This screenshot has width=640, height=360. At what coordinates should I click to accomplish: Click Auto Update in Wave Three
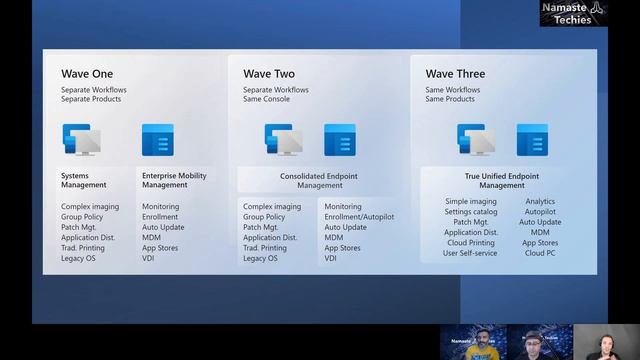(540, 222)
